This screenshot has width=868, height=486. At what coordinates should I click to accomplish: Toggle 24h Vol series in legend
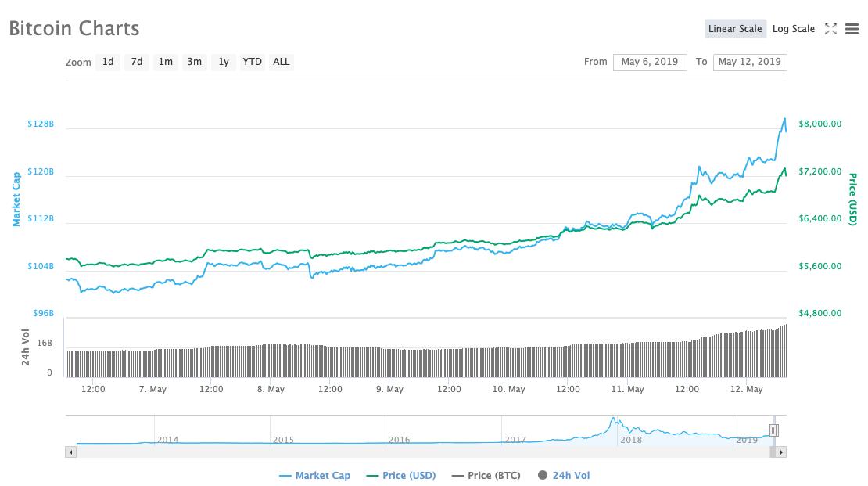click(564, 476)
